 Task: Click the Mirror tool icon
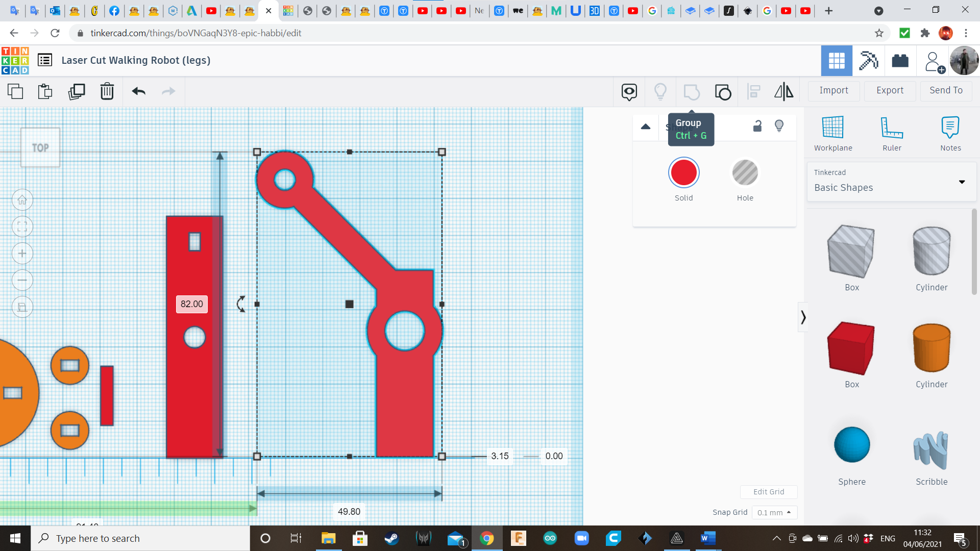point(783,92)
